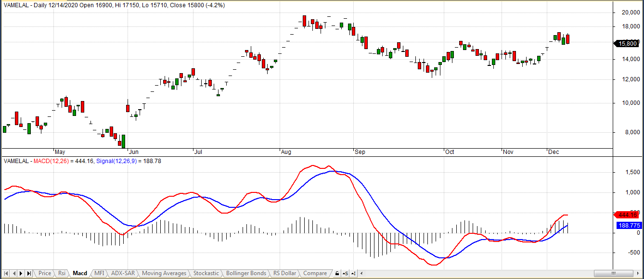Show the Stockastic chart tab
644x279 pixels.
coord(206,273)
